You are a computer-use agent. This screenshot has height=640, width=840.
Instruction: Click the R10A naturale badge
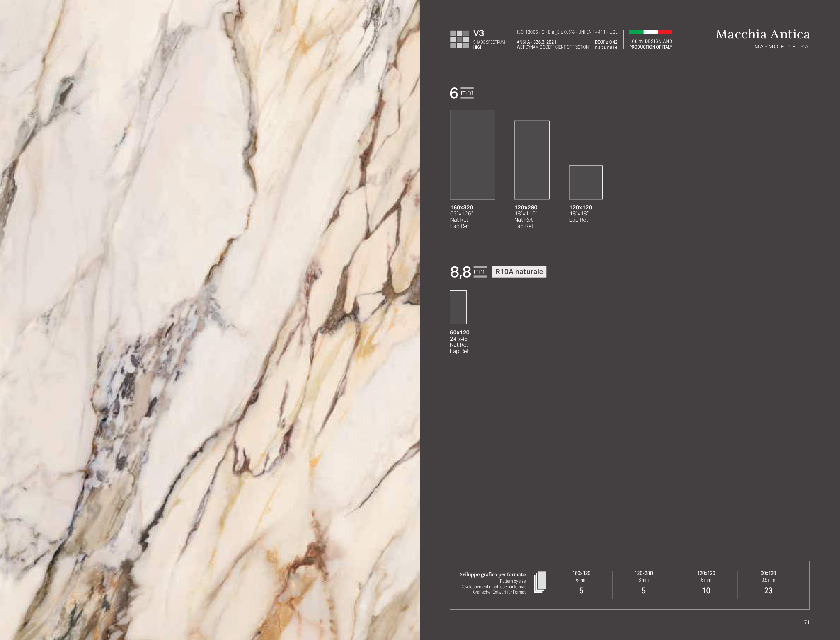(x=519, y=271)
